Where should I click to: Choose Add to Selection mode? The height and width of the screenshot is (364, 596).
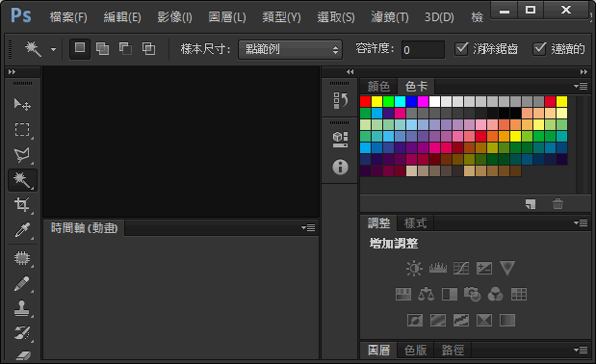tap(102, 49)
